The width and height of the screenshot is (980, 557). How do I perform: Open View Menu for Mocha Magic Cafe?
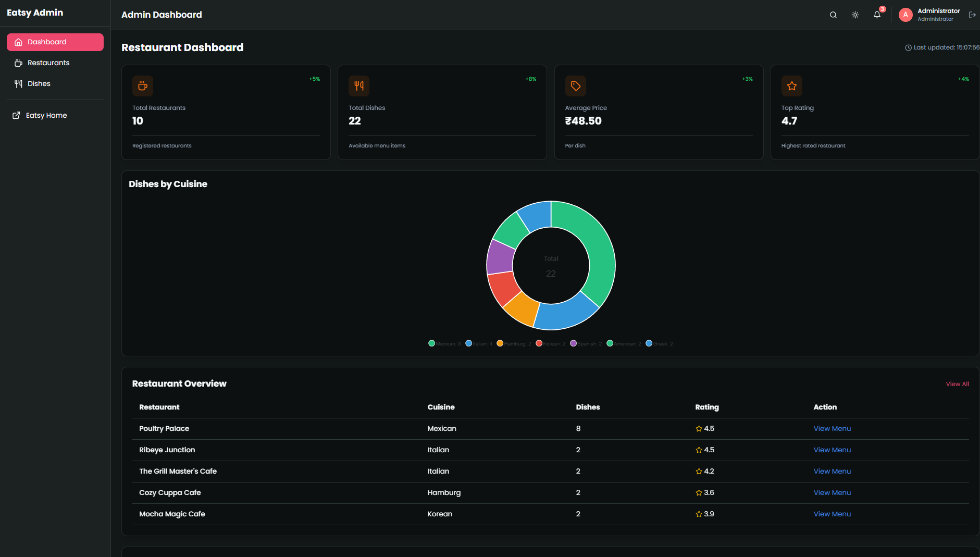[832, 514]
